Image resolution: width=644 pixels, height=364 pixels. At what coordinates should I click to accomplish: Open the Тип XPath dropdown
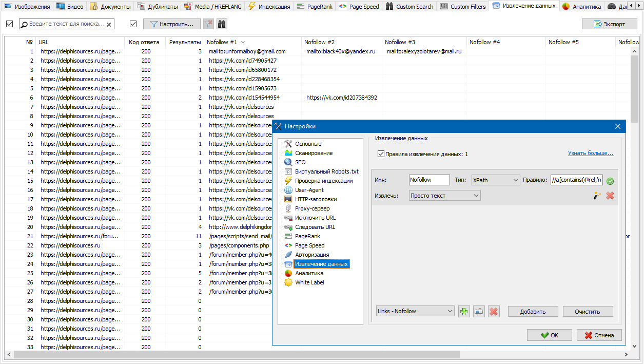[495, 180]
